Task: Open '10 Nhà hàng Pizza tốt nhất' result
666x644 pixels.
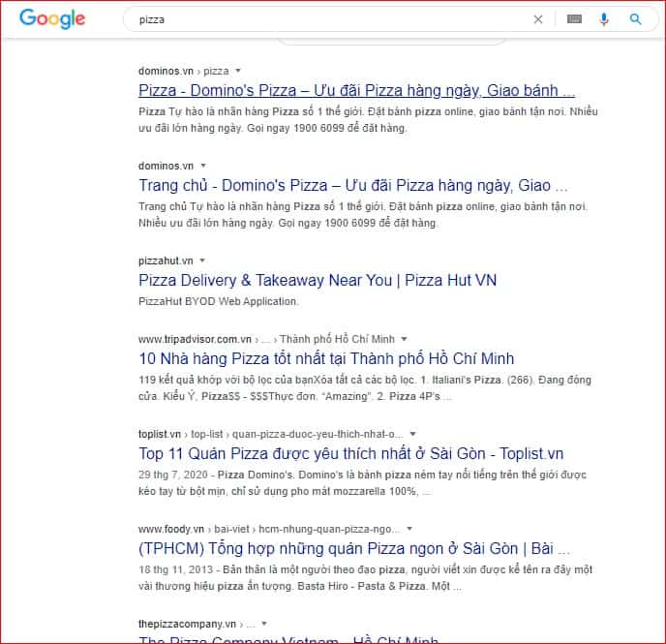Action: [x=326, y=359]
